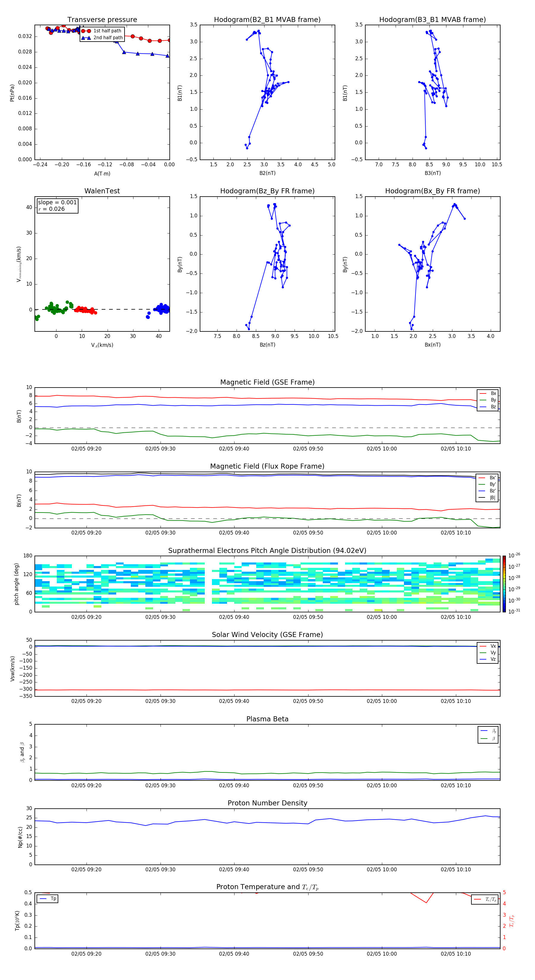Select "Bx'" in the Flux Rope legend
The width and height of the screenshot is (535, 980).
coord(487,478)
